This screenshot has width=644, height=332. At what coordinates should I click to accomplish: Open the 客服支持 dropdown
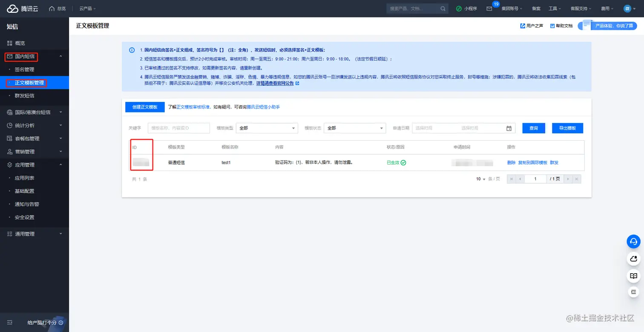point(581,9)
